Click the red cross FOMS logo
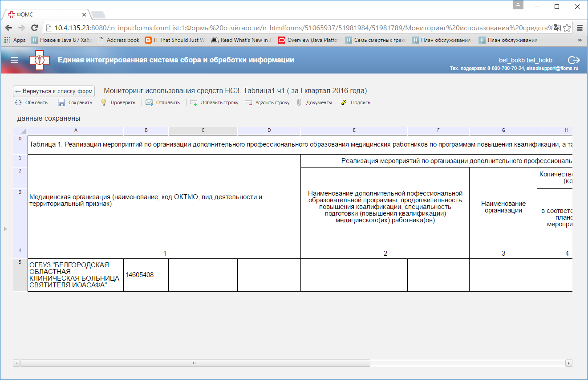 [x=40, y=60]
